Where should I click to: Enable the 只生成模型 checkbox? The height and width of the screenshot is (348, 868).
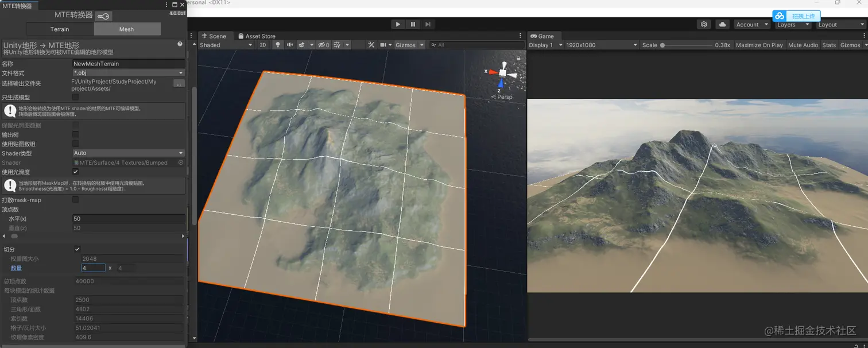click(76, 98)
